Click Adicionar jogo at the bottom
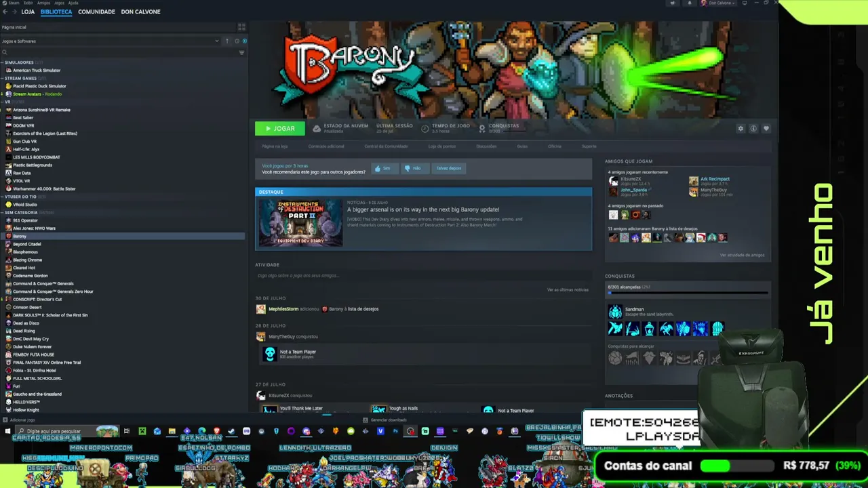The height and width of the screenshot is (488, 868). 19,420
